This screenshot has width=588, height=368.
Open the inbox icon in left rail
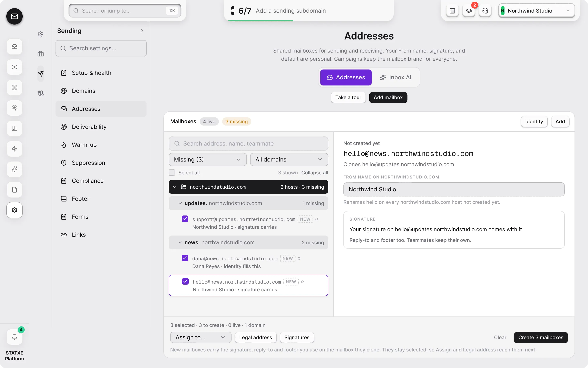(14, 46)
